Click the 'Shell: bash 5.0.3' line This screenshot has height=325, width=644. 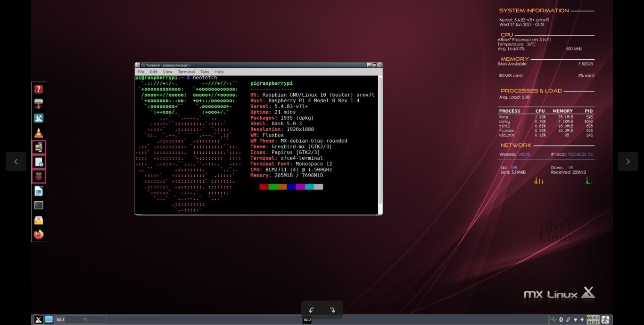point(277,123)
